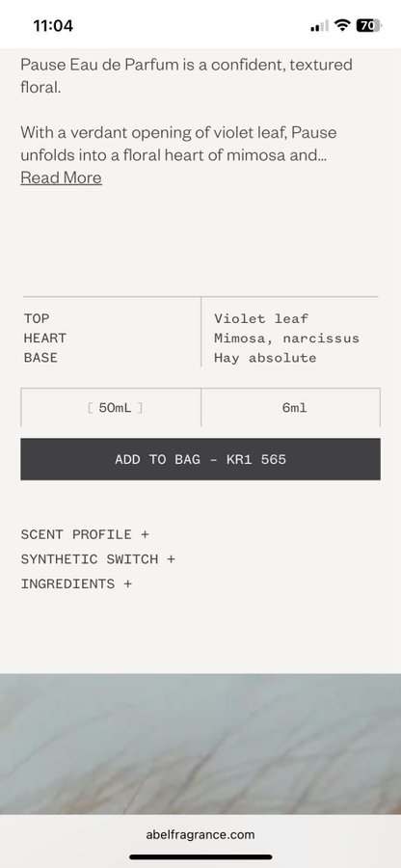Tap the TOP notes label
This screenshot has height=868, width=401.
pyautogui.click(x=37, y=319)
